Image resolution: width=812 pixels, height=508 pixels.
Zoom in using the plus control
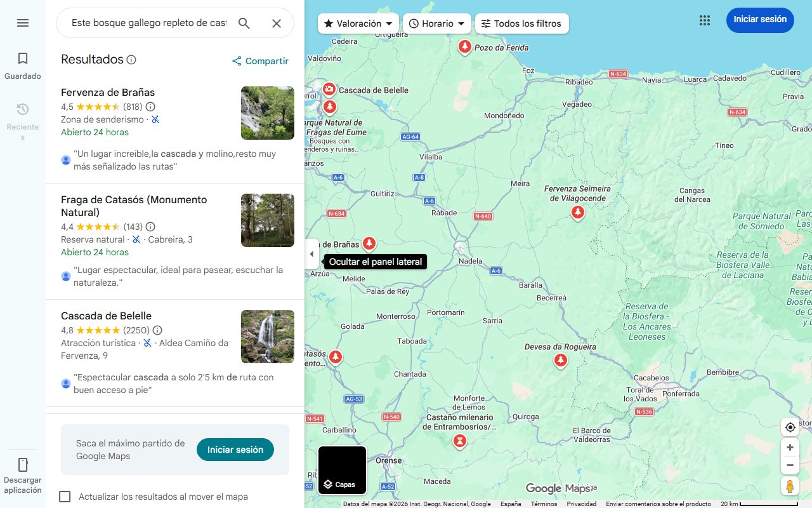790,447
